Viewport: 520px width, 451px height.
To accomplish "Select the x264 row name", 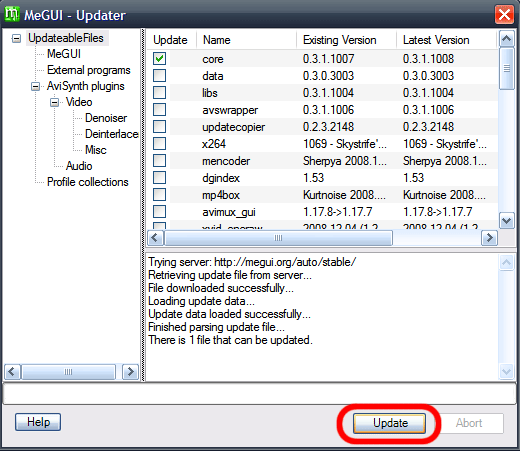I will [x=214, y=144].
